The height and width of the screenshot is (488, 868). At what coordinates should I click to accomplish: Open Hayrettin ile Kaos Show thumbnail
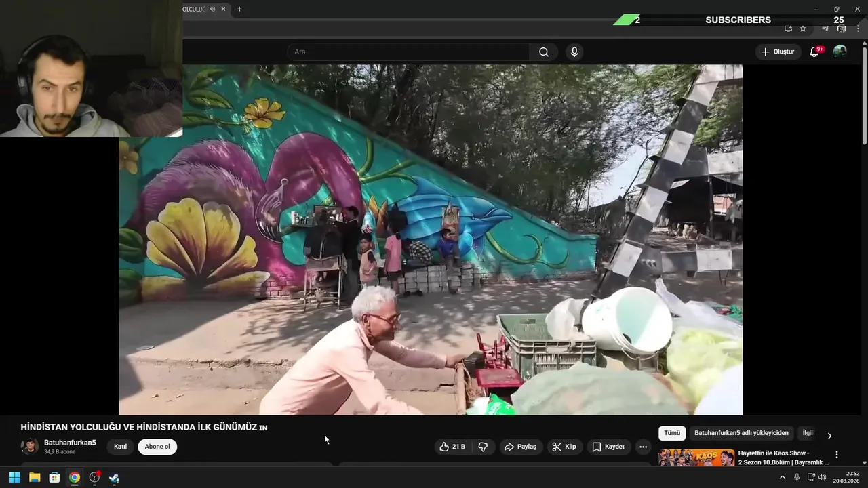coord(696,458)
